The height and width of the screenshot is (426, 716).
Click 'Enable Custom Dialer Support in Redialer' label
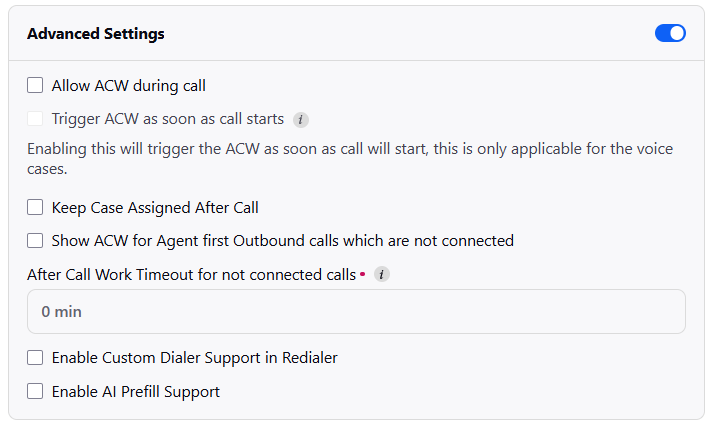(195, 358)
